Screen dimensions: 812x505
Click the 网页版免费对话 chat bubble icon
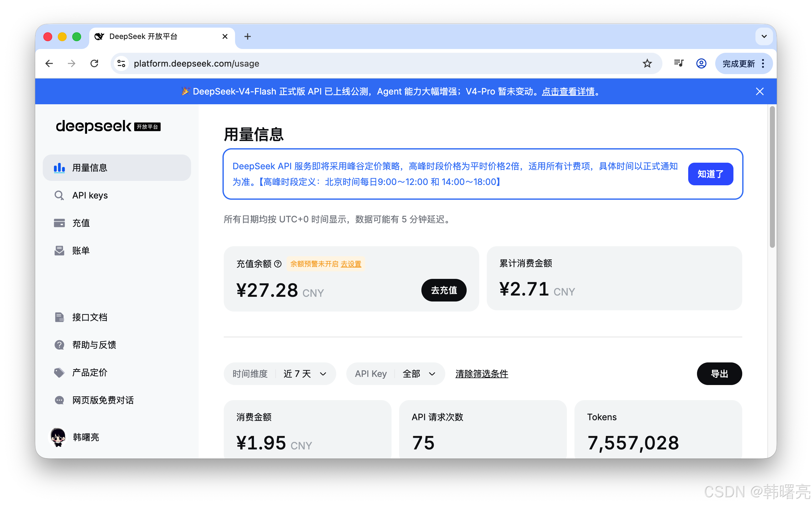point(59,400)
